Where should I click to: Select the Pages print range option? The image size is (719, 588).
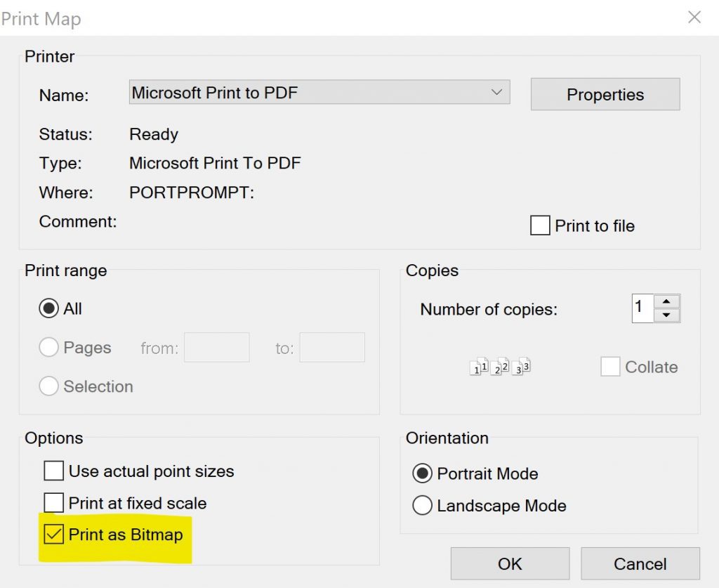(x=48, y=347)
